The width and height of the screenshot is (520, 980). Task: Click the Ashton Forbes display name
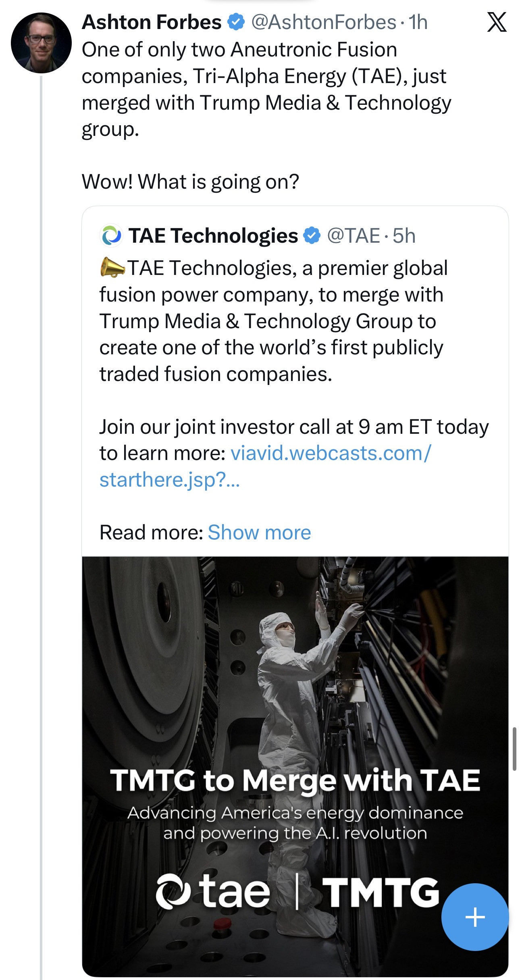(x=152, y=22)
